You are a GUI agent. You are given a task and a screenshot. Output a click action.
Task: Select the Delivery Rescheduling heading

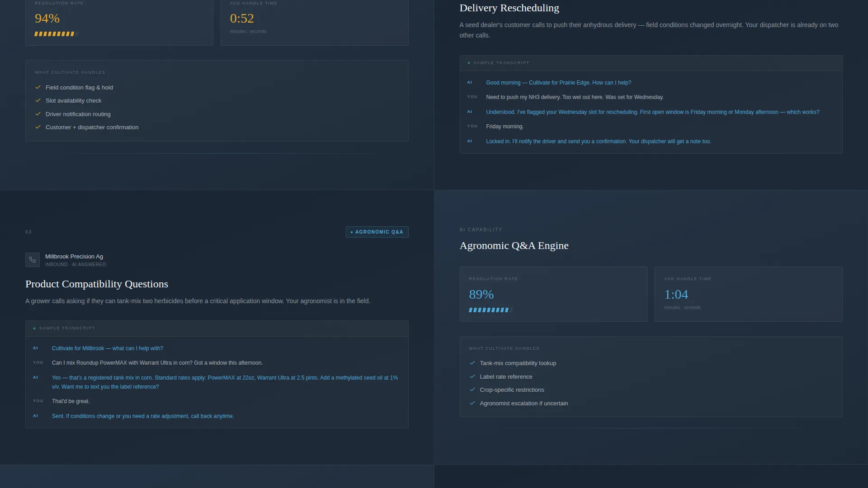pos(509,8)
